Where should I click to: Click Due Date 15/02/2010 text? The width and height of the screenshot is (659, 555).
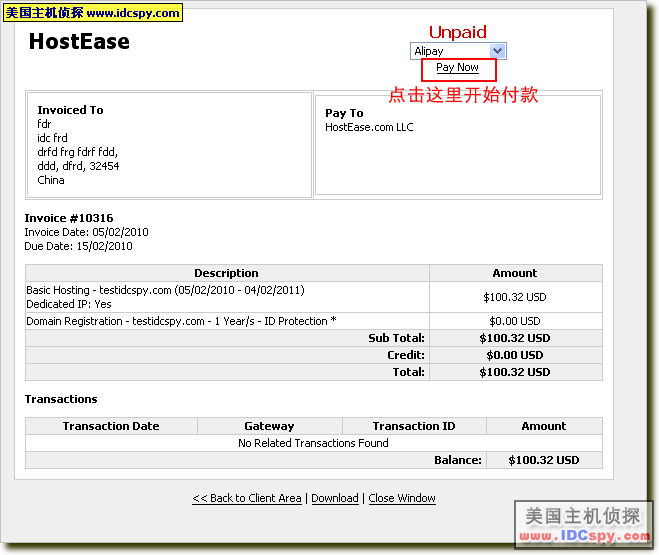79,246
